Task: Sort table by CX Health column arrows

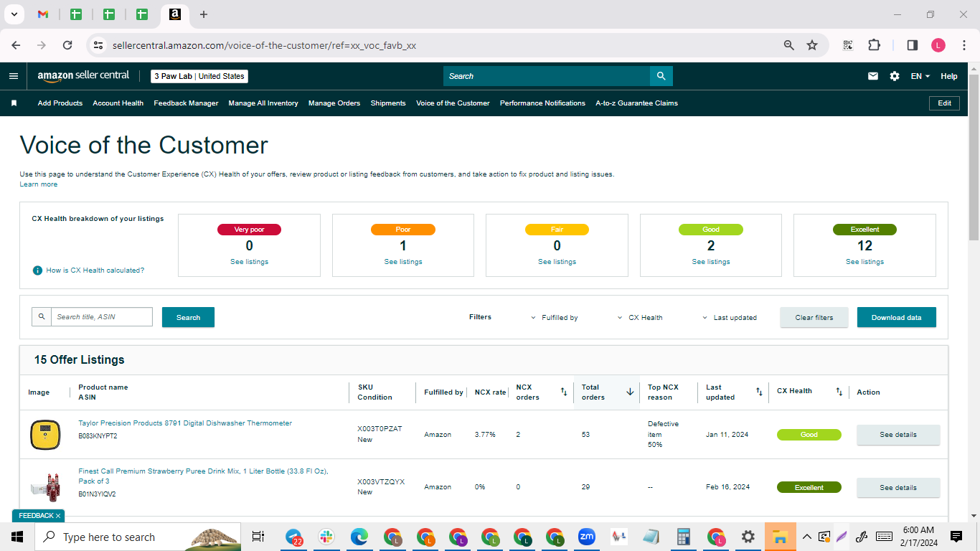Action: click(x=839, y=392)
